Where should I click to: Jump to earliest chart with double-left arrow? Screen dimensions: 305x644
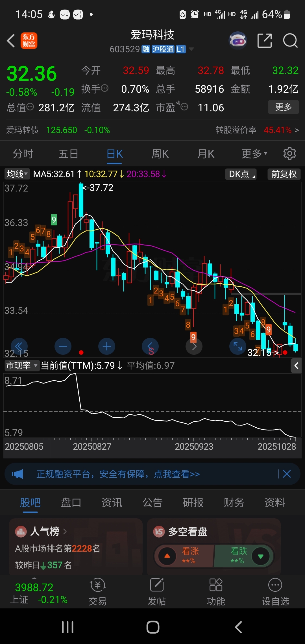(x=19, y=346)
